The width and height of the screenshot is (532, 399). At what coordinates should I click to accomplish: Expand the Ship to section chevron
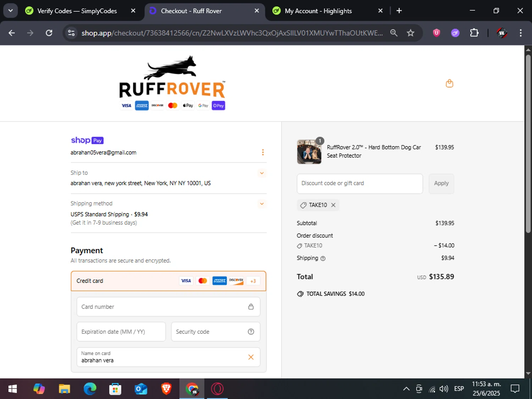click(262, 173)
